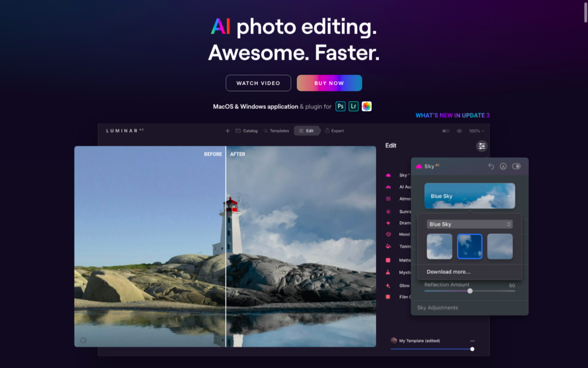Open the 100% zoom level dropdown
Viewport: 588px width, 368px height.
[477, 131]
